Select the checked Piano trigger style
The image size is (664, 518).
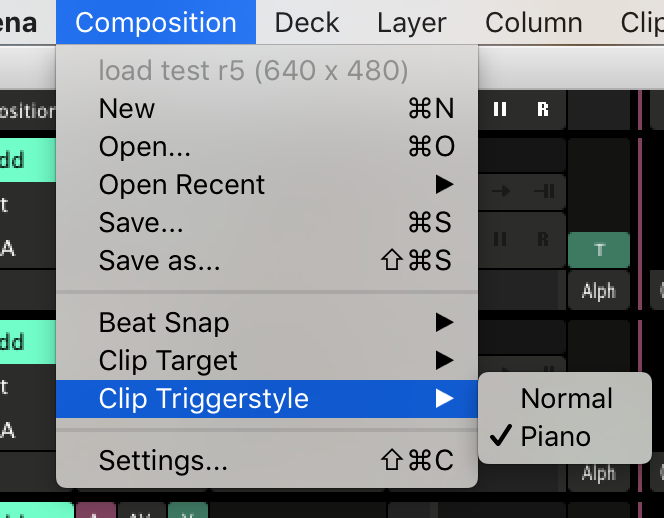click(555, 436)
